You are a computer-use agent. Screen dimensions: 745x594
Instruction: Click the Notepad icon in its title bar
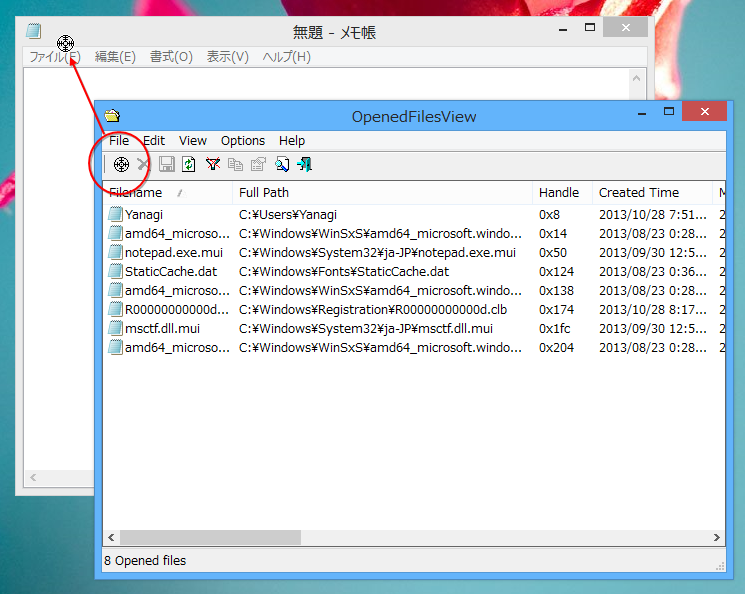point(33,31)
